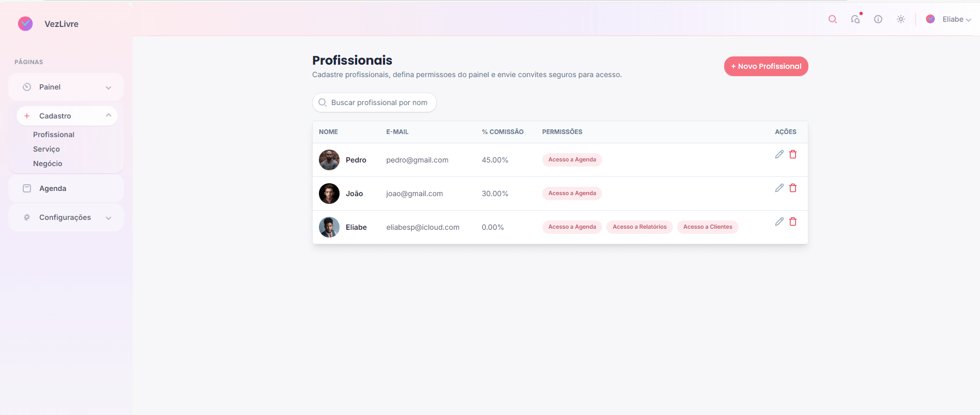Click the edit pencil for Eliabe
This screenshot has width=980, height=415.
point(779,221)
